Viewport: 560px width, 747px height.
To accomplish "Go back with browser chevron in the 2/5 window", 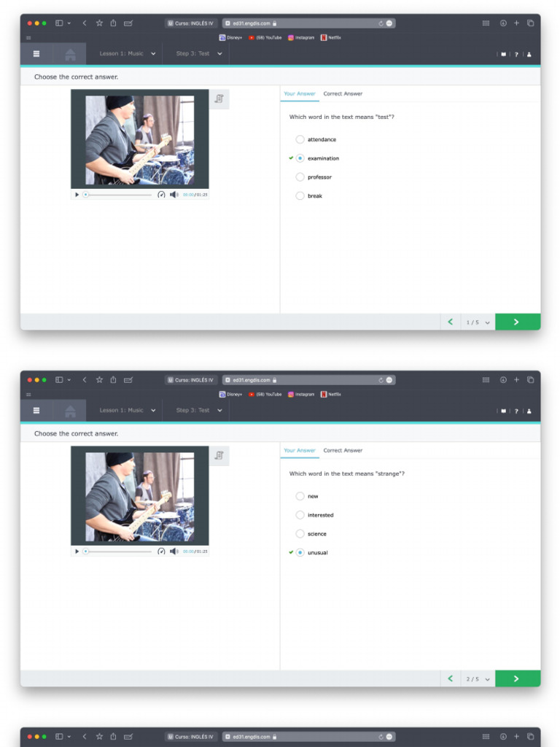I will pos(85,379).
